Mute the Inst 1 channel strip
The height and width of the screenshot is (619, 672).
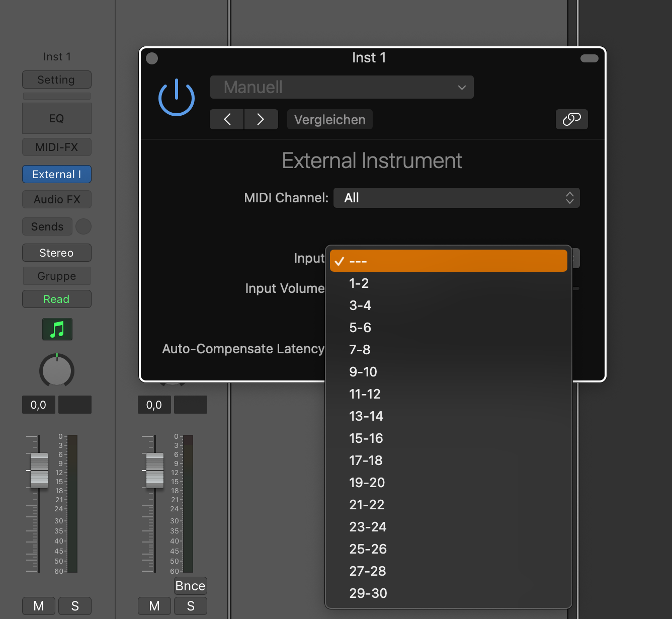pyautogui.click(x=39, y=606)
